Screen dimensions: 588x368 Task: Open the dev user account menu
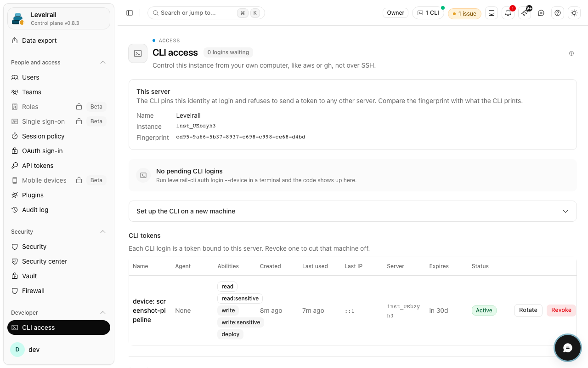(59, 350)
